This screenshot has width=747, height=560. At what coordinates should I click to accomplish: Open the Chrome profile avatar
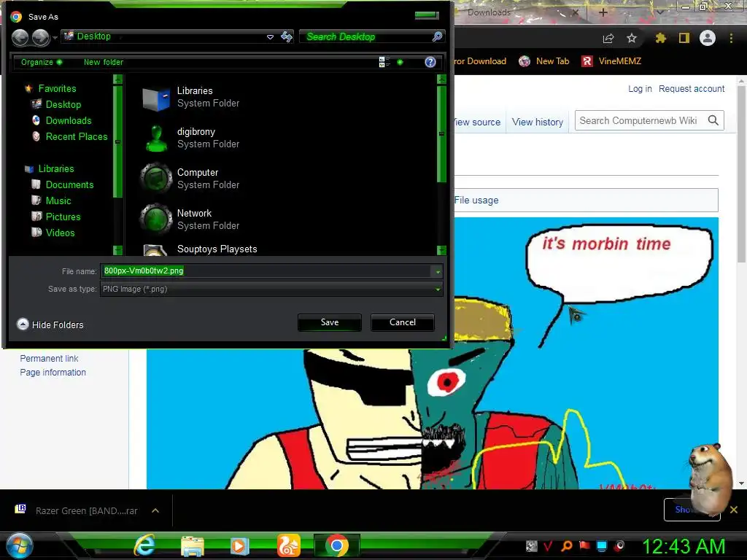pyautogui.click(x=708, y=38)
